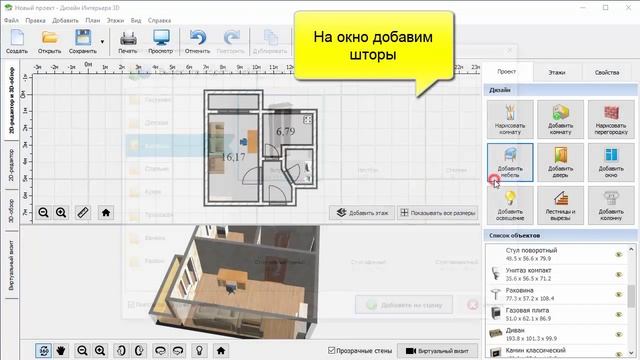Select the hand pan tool in 3D
Screen dimensions: 640x360
click(61, 351)
